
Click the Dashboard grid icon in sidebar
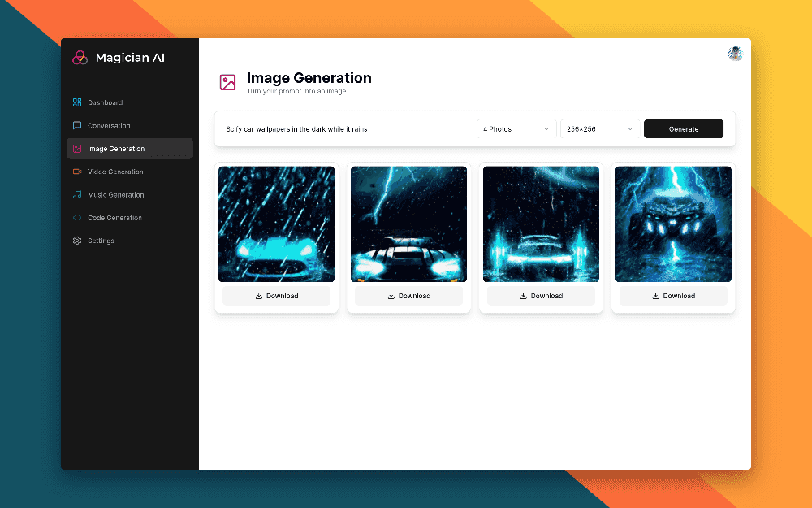77,102
